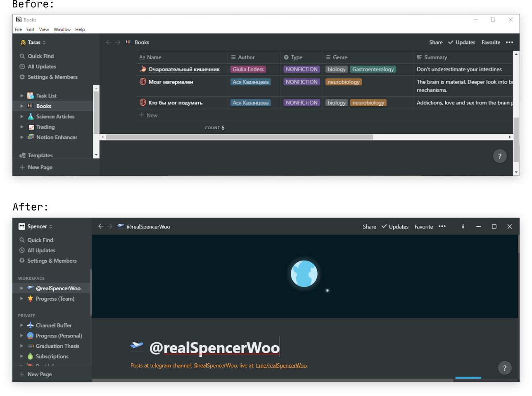Screen dimensions: 532x396
Task: Open the Window menu
Action: [x=62, y=30]
